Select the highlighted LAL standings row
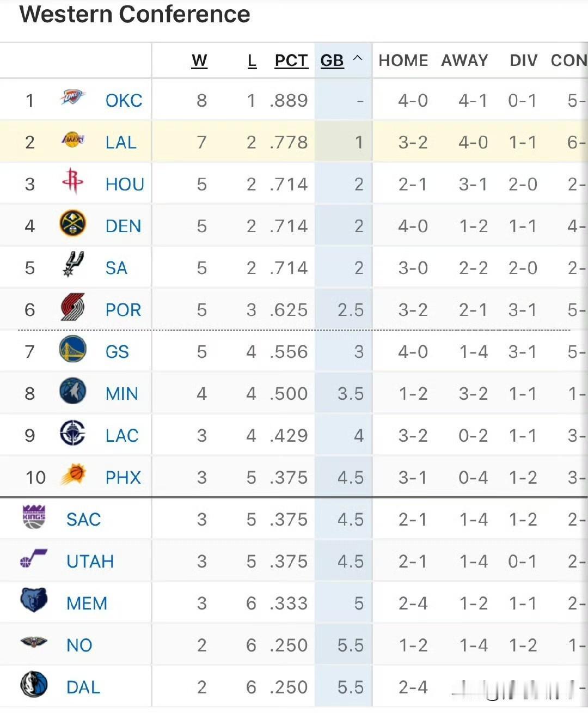588x713 pixels. [294, 142]
